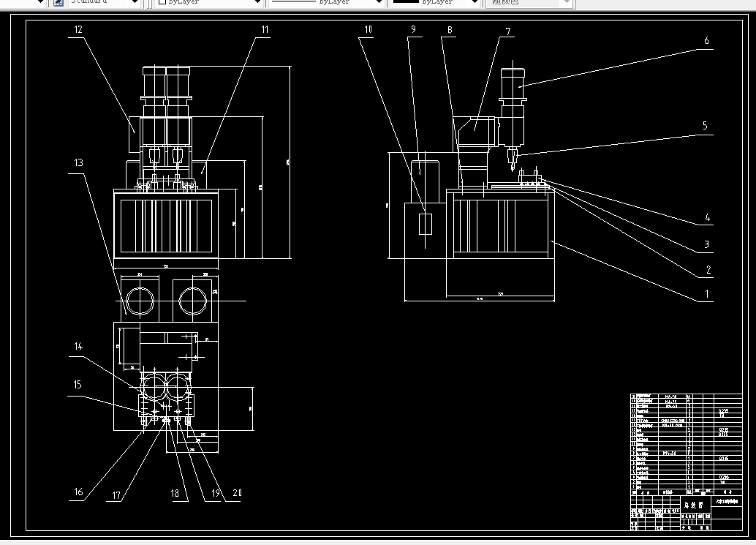The image size is (756, 545).
Task: Select callout number 18 in the drawing
Action: [x=175, y=493]
